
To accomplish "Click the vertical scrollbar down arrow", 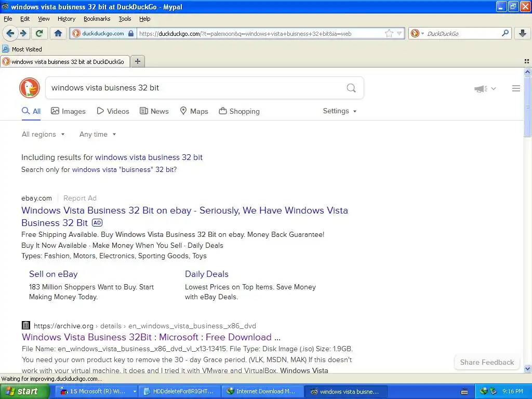I will coord(527,368).
